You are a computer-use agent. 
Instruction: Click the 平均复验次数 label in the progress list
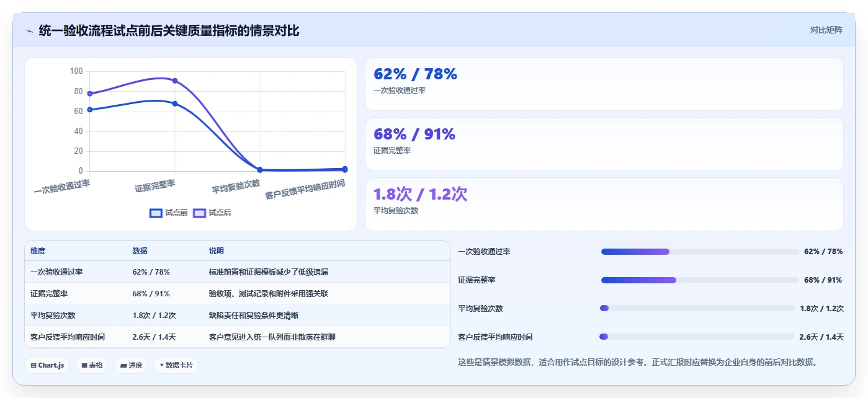point(480,308)
